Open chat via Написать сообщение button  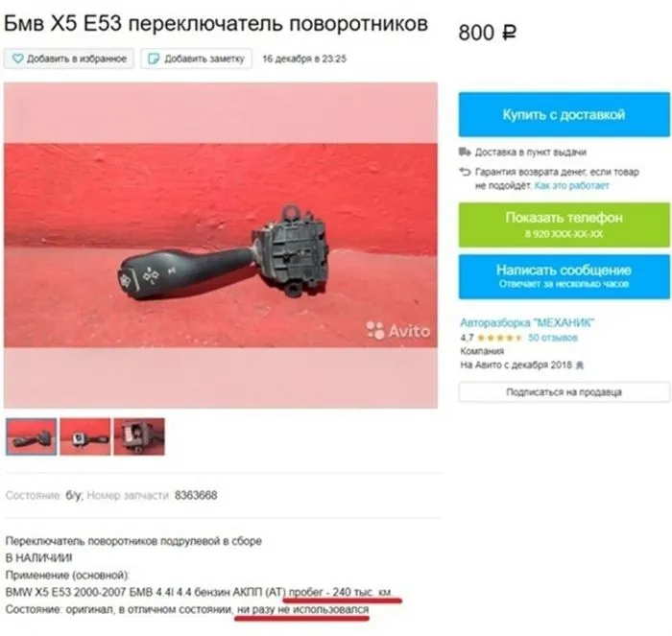564,276
